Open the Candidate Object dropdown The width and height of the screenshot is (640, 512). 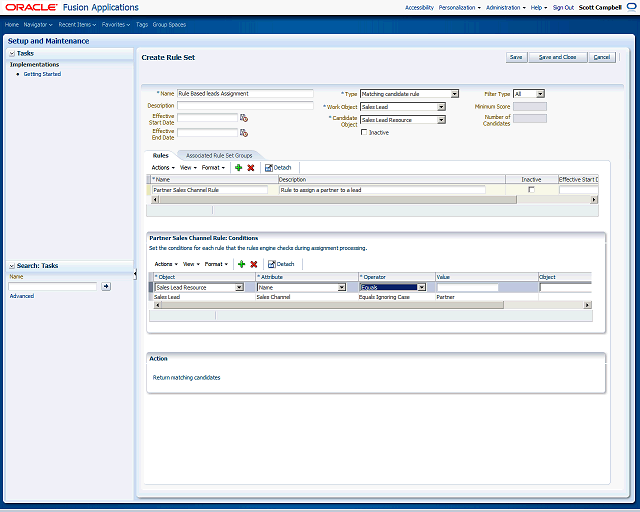pos(441,120)
